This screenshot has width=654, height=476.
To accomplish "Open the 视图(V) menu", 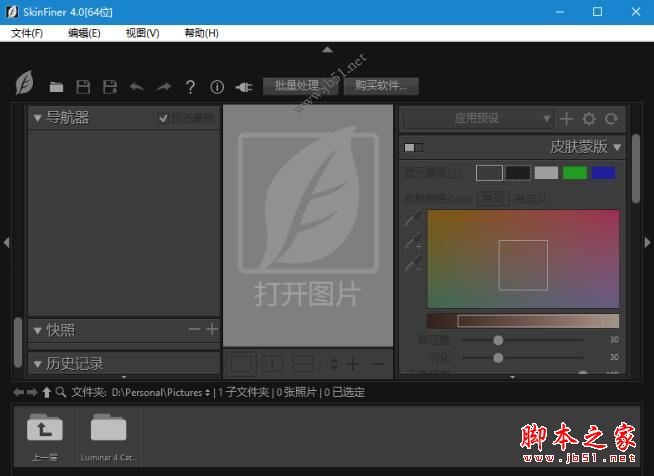I will [x=142, y=33].
